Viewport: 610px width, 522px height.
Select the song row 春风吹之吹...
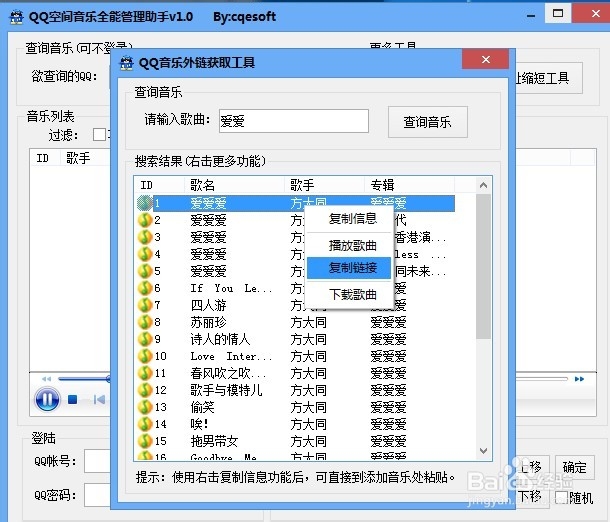[296, 373]
